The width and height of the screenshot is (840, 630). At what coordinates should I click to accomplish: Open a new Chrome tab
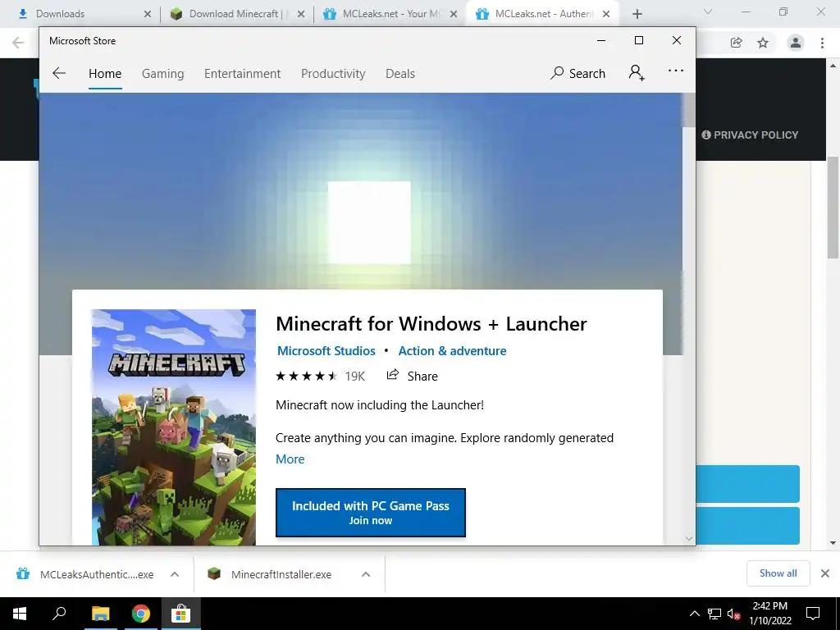click(x=637, y=14)
